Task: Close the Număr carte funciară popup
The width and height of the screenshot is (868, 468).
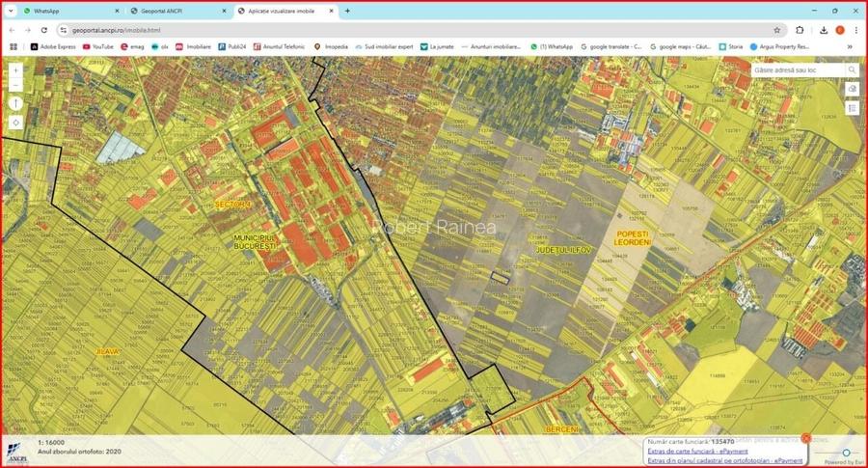Action: click(806, 439)
